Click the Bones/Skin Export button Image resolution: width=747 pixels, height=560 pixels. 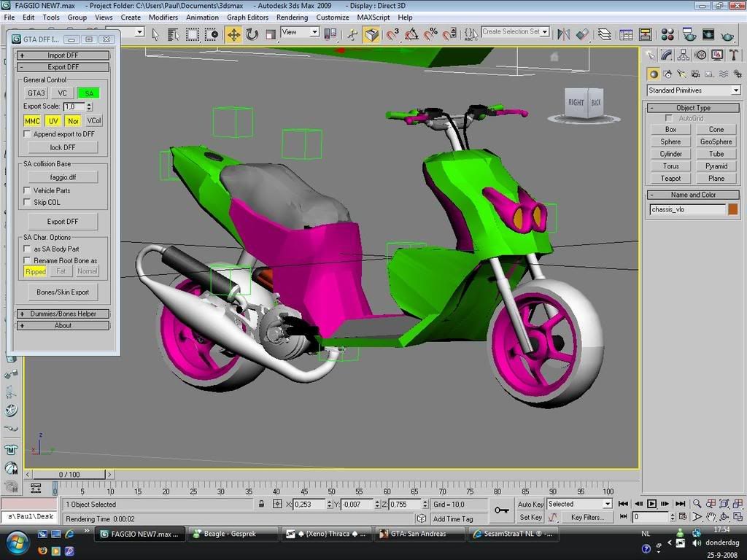click(63, 292)
